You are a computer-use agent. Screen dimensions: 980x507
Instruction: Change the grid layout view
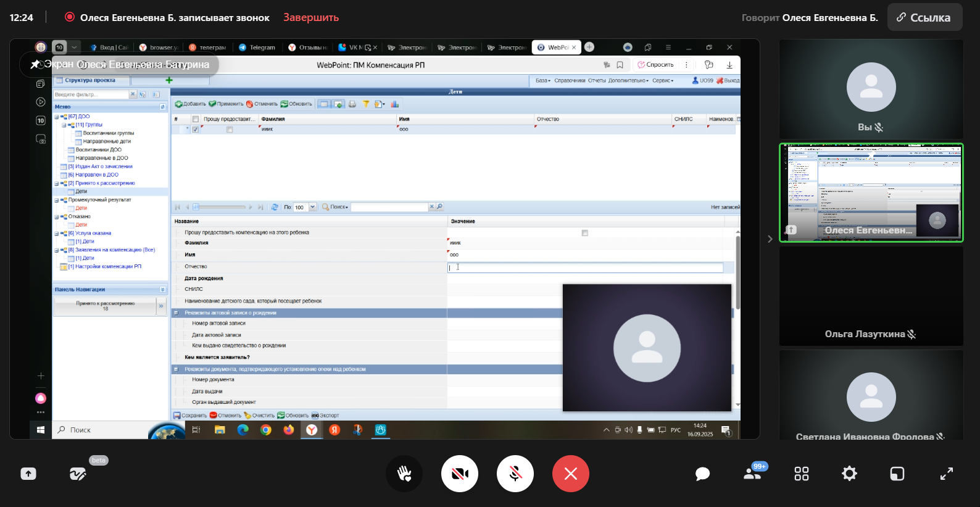[801, 474]
